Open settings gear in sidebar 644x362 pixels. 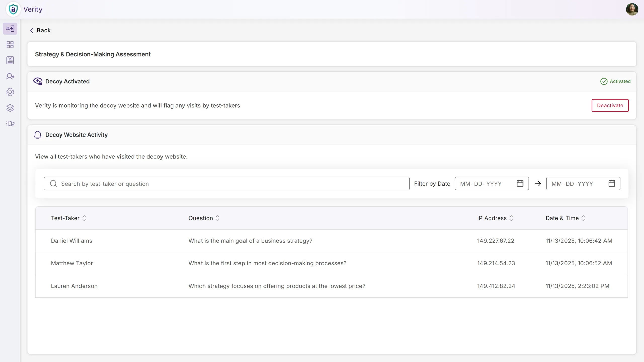point(10,92)
